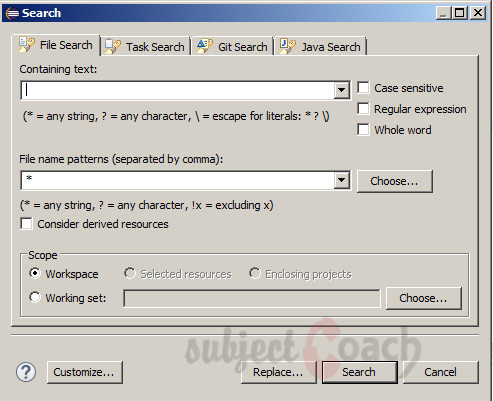493x401 pixels.
Task: Click the File Search tab icon
Action: point(27,45)
